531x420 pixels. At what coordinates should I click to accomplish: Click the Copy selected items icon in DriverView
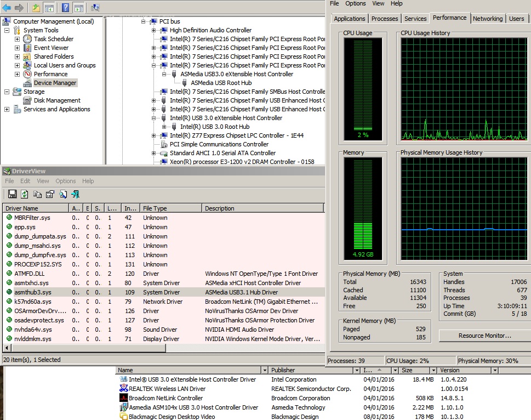(x=37, y=194)
